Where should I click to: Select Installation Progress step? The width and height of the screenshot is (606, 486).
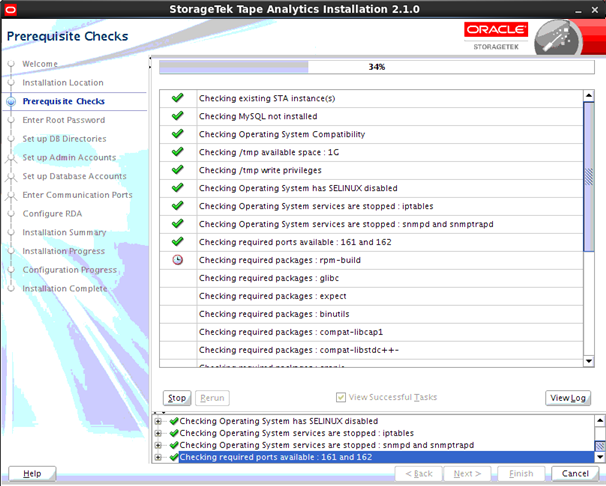63,251
